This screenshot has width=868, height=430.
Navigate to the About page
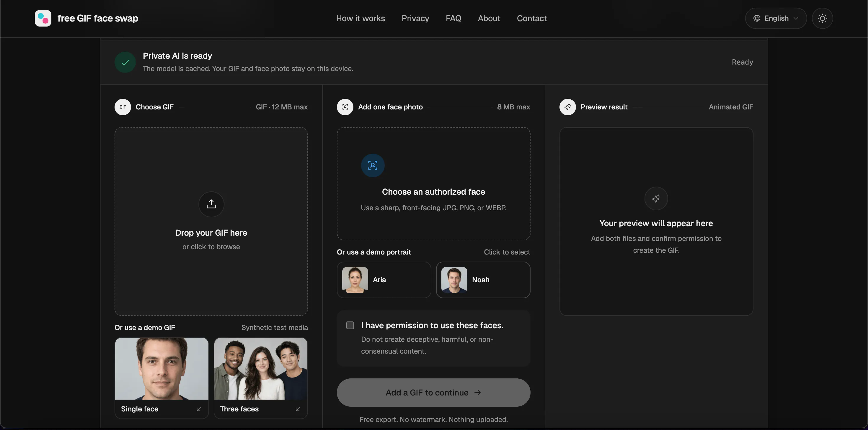489,18
